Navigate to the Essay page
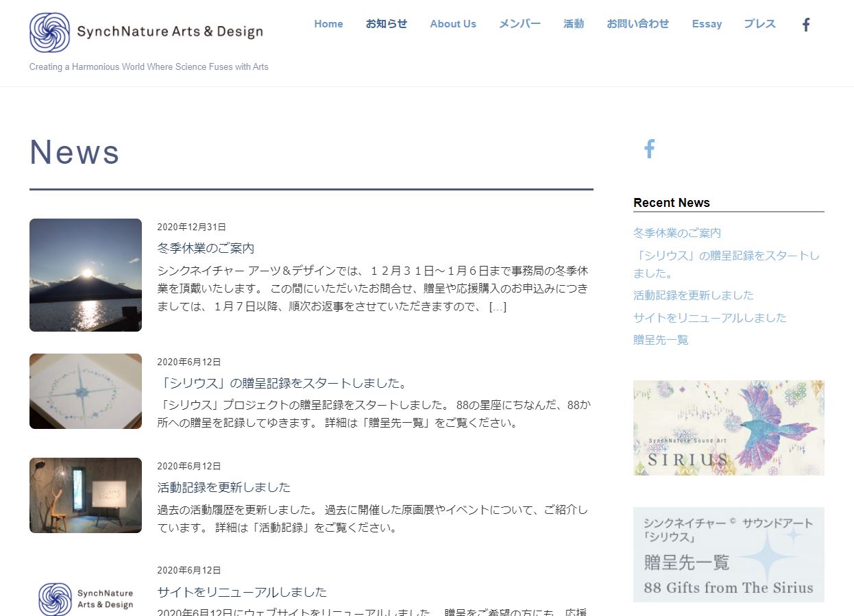The width and height of the screenshot is (854, 616). pos(707,24)
